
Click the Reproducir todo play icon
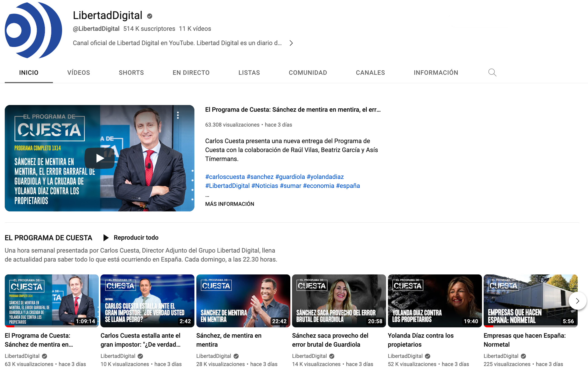click(106, 238)
